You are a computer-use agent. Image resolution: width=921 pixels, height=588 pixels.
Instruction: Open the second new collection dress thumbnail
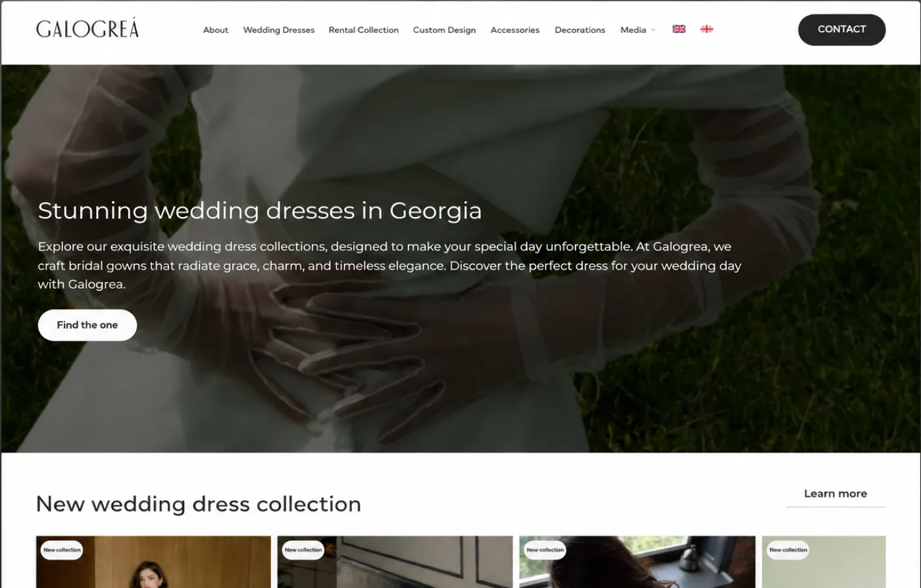395,562
